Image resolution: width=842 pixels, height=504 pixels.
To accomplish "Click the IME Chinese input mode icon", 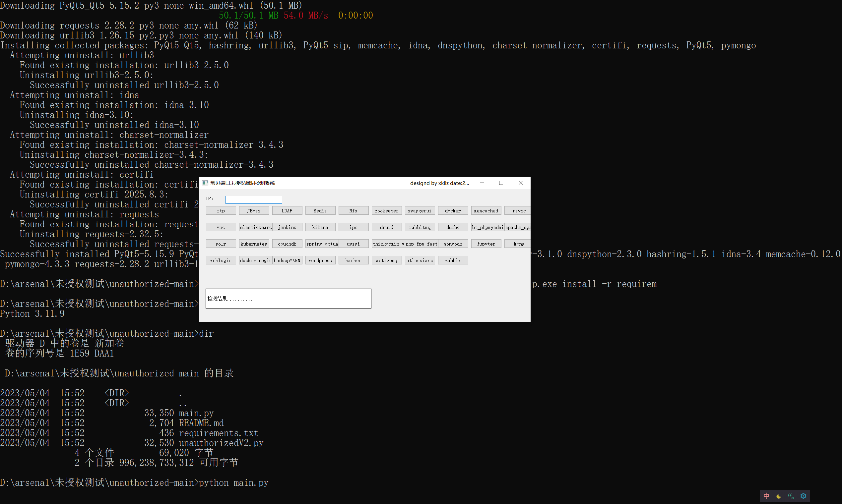I will point(766,496).
